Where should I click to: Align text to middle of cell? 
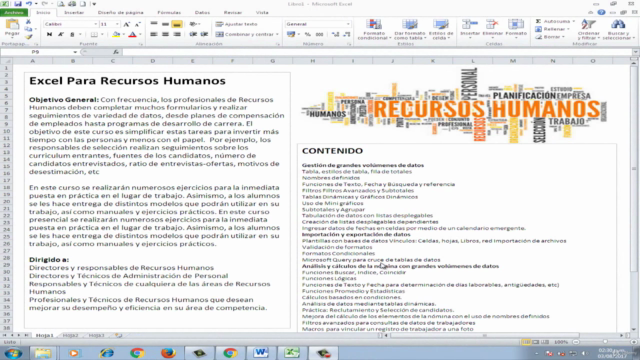165,24
